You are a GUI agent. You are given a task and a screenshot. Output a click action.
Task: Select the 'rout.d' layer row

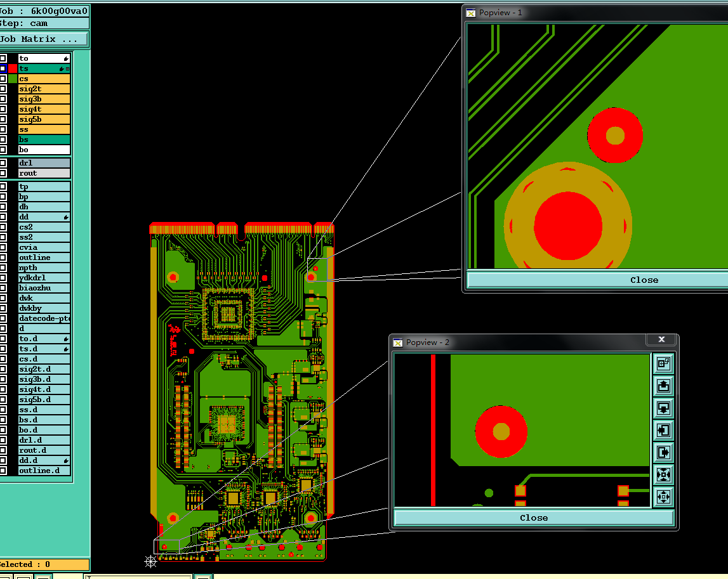pyautogui.click(x=44, y=450)
